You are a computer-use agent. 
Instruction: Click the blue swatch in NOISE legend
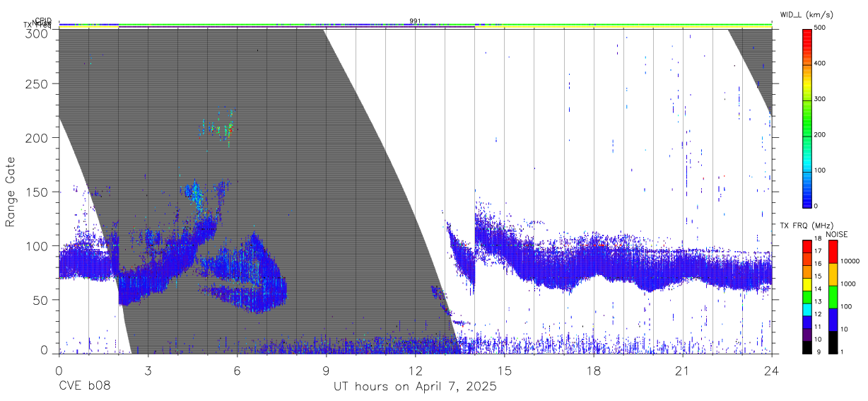click(833, 319)
